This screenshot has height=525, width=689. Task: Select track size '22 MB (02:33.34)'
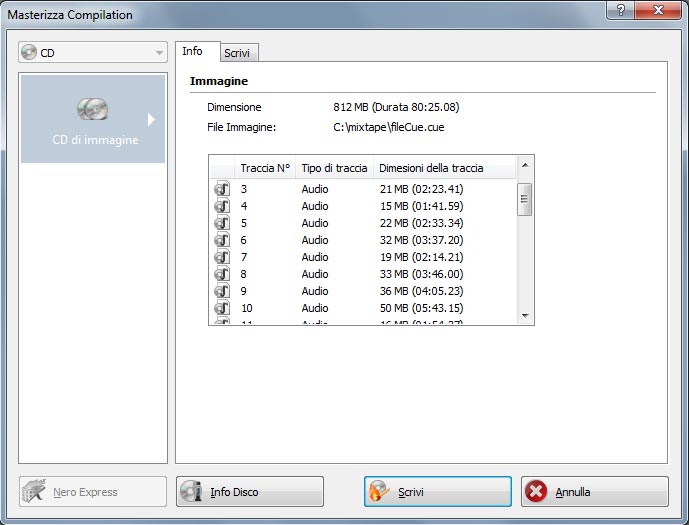[x=421, y=223]
